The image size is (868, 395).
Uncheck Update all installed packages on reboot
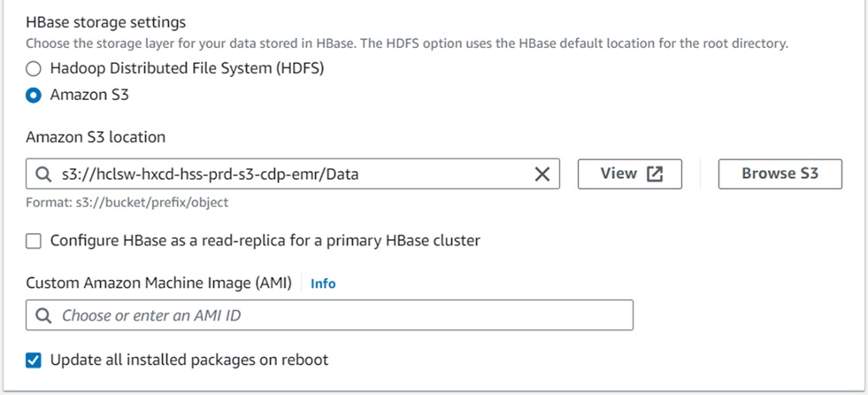(x=34, y=360)
